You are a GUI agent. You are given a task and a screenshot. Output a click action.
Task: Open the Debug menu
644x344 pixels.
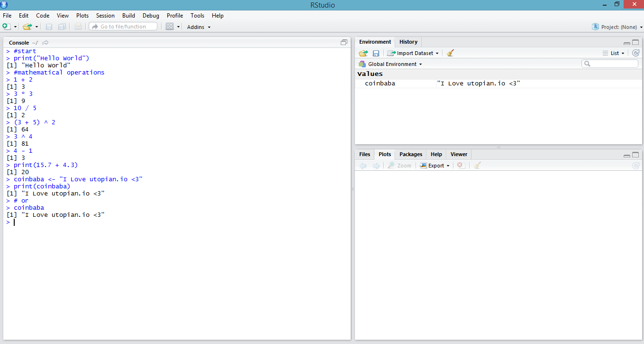coord(151,16)
